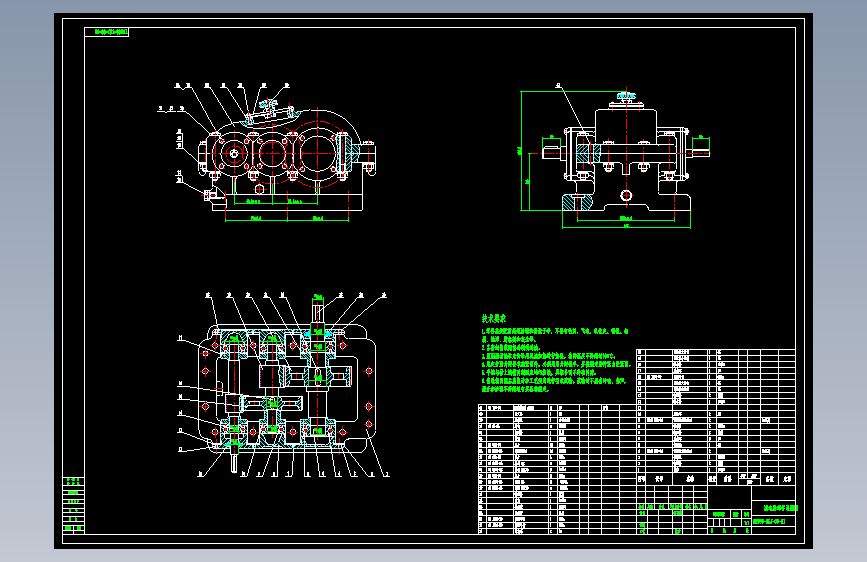Viewport: 867px width, 562px height.
Task: Select the green technical requirements heading
Action: [x=494, y=319]
